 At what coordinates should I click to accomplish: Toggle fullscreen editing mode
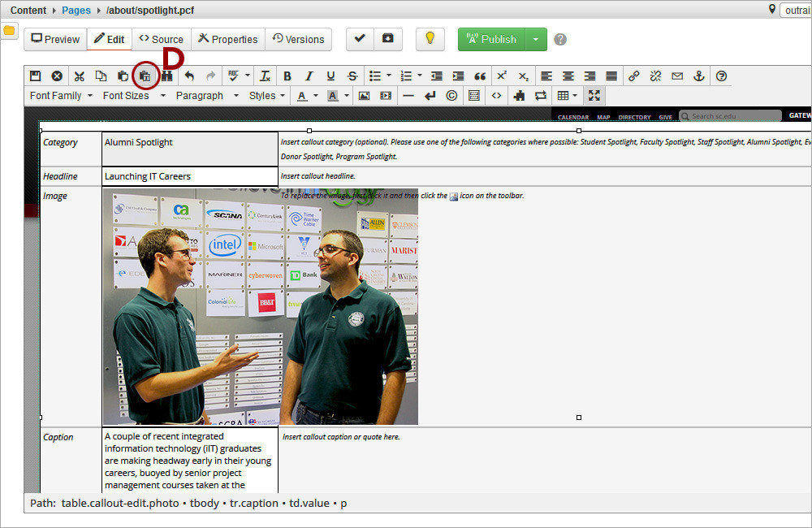[594, 95]
